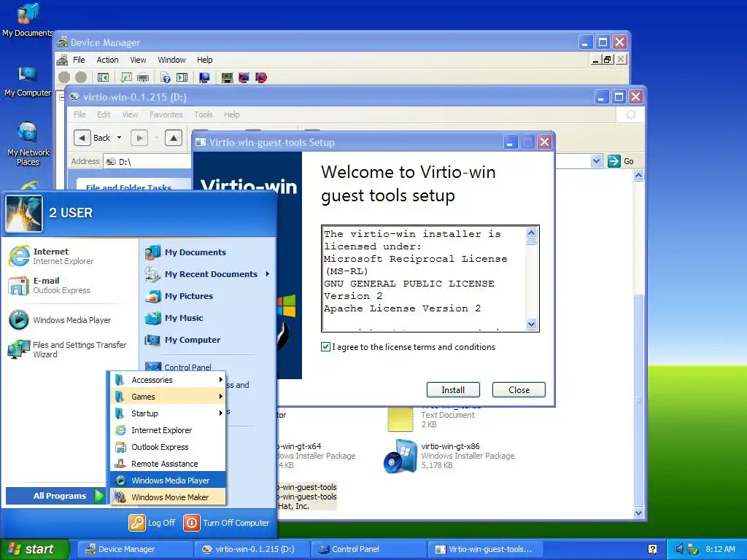Expand the Games submenu
This screenshot has height=560, width=747.
pos(169,396)
